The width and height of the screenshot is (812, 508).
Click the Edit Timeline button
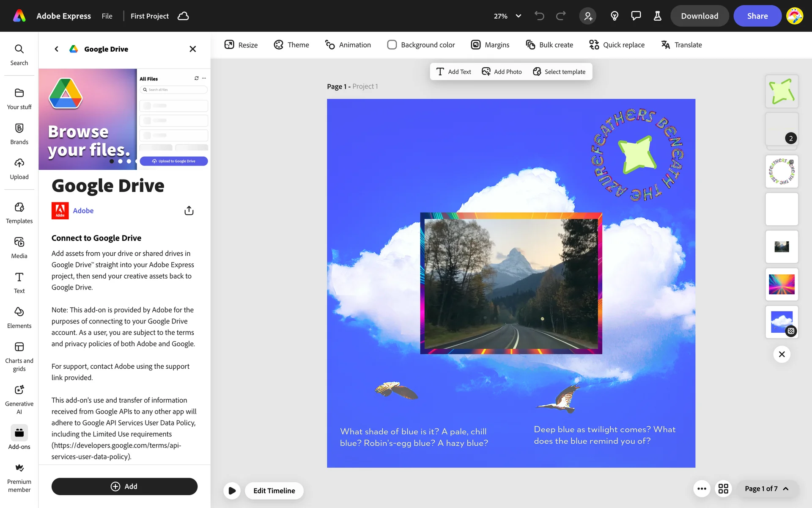274,491
